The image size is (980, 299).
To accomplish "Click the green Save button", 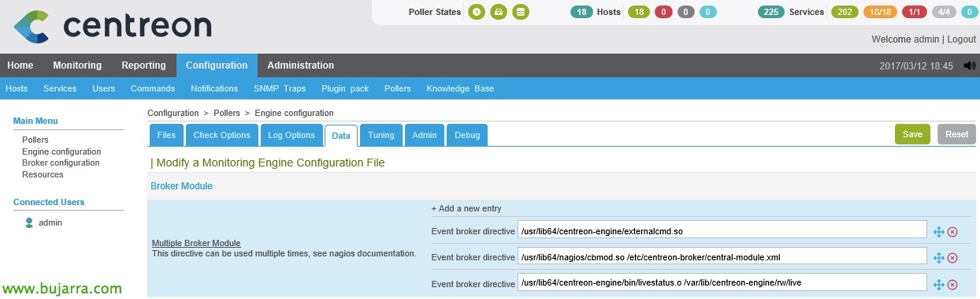I will coord(912,134).
